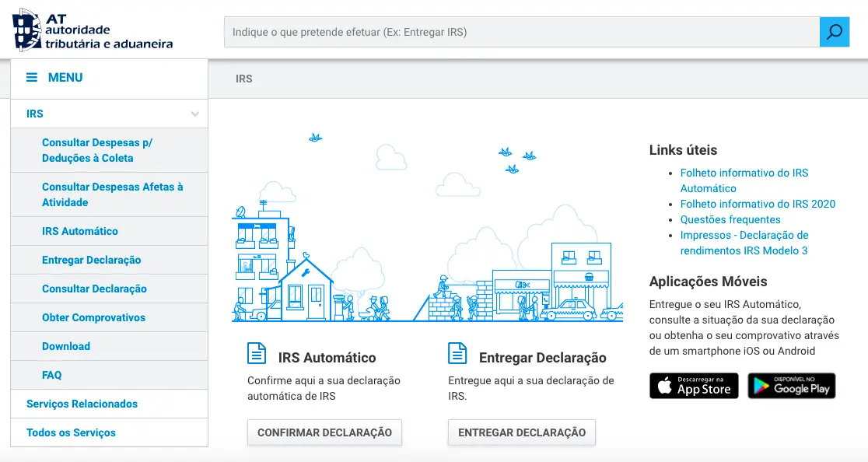Open the App Store download badge
The image size is (868, 462).
[694, 386]
